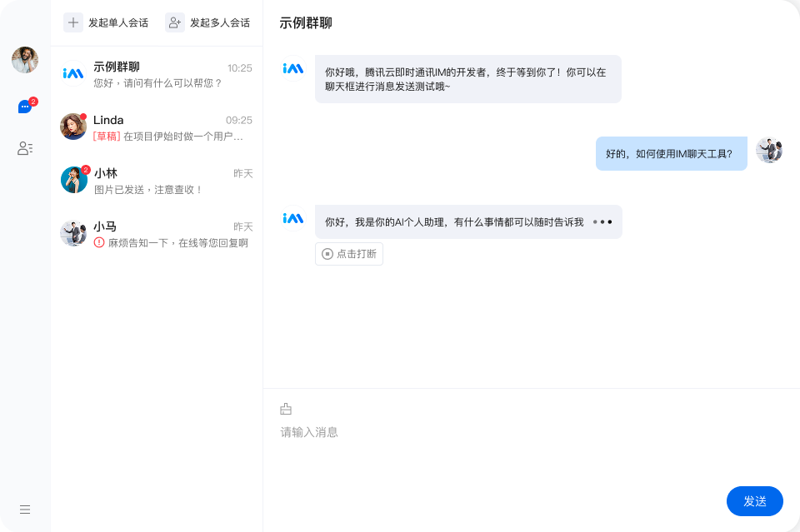Click the red send-failed warning icon in 小马 row
Screen dimensions: 800x532
coord(99,242)
